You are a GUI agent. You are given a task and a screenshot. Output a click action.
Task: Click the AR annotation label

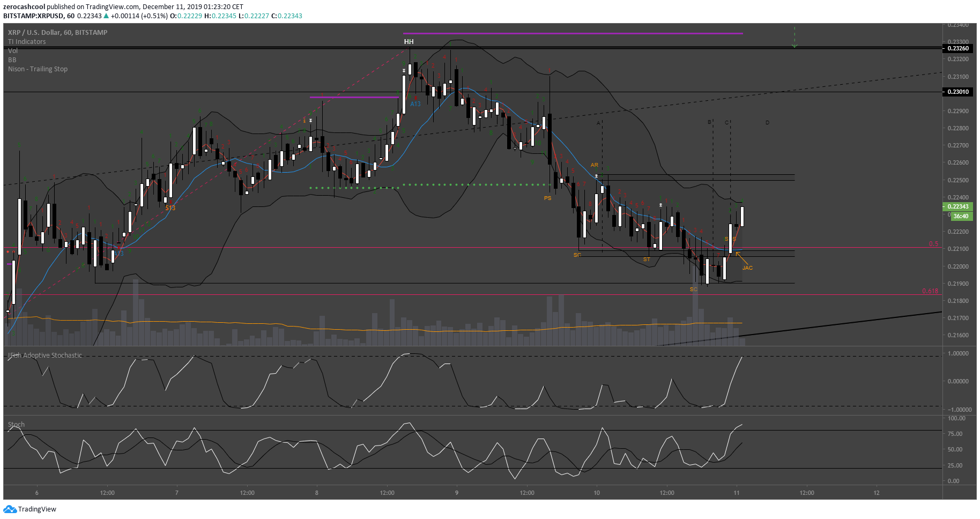point(594,165)
